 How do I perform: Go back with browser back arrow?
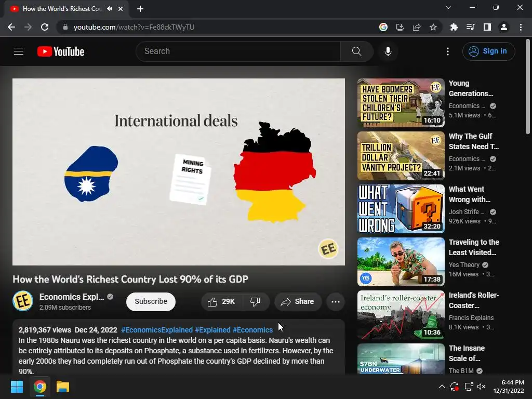[11, 27]
